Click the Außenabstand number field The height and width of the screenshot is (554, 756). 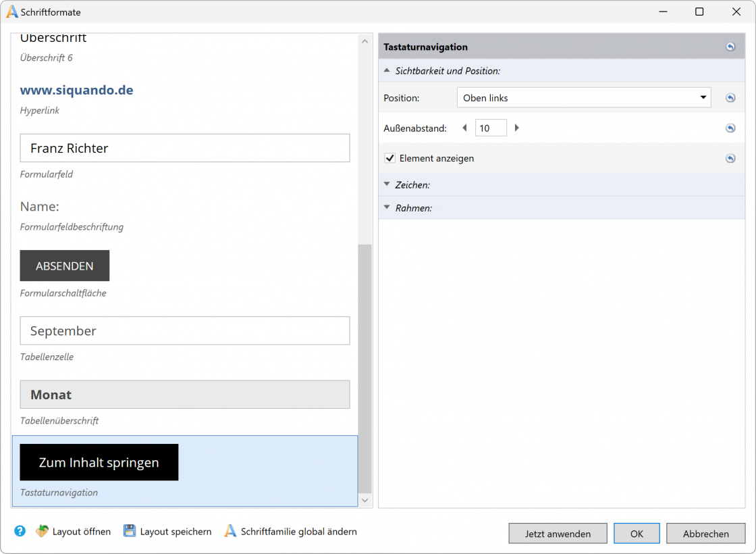491,128
